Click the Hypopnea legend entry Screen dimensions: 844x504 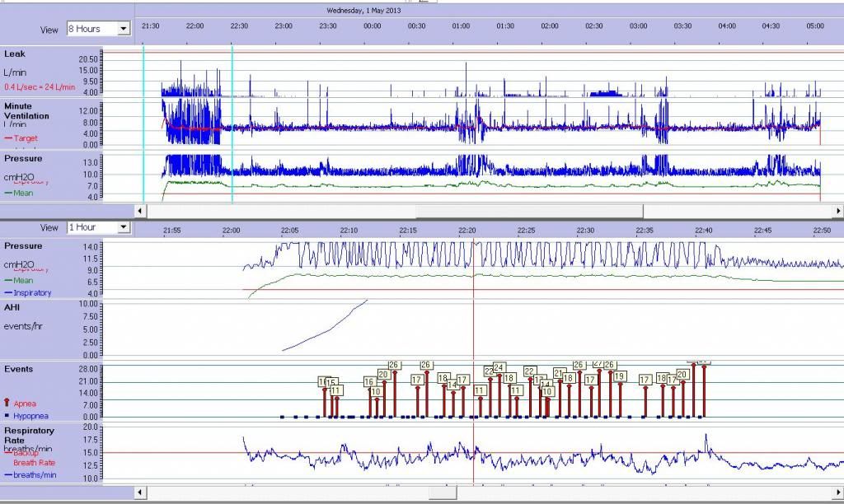click(26, 416)
